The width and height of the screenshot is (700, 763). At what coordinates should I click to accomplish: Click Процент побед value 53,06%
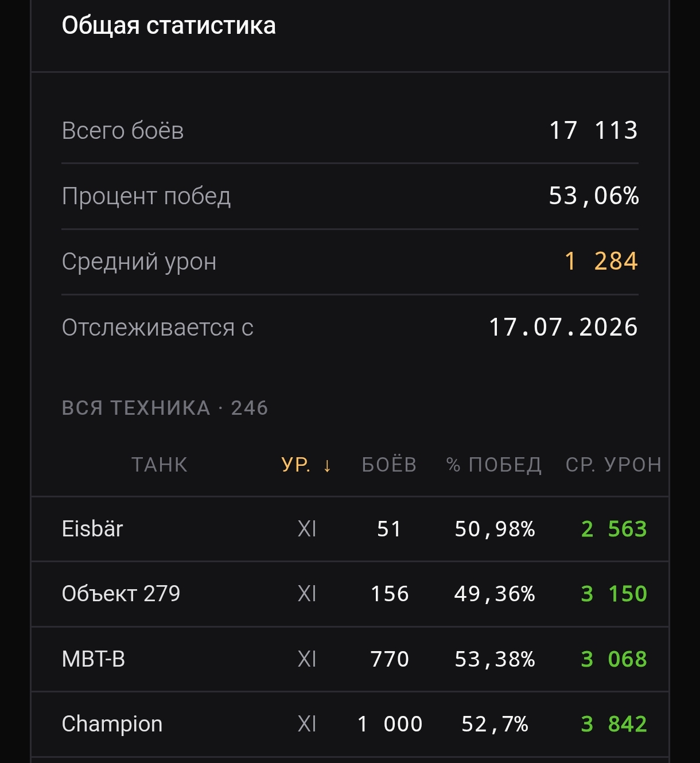tap(594, 196)
